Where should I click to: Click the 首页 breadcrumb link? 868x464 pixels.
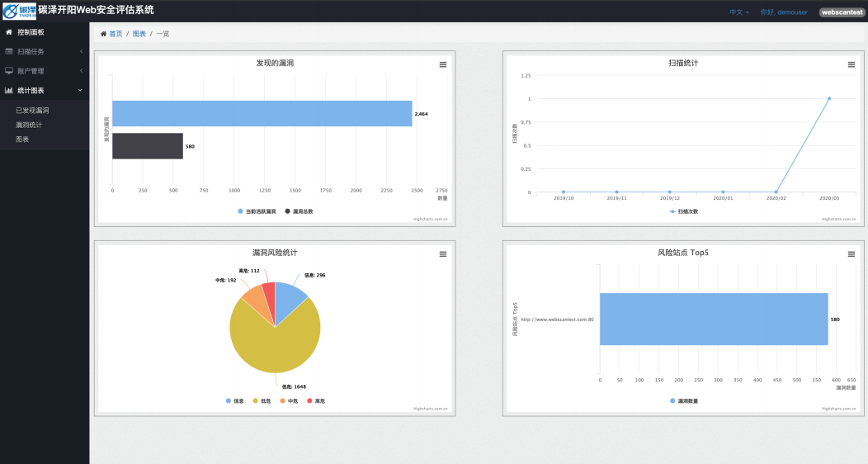(116, 34)
